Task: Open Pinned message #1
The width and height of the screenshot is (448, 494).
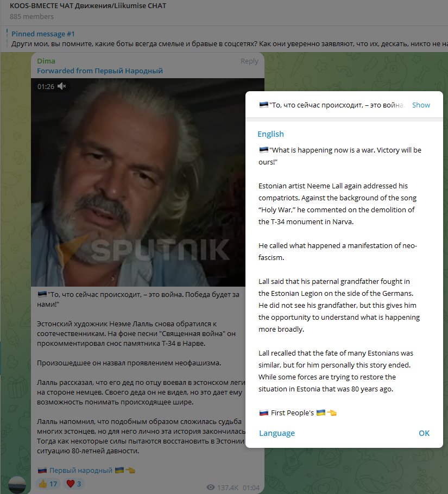Action: (43, 34)
